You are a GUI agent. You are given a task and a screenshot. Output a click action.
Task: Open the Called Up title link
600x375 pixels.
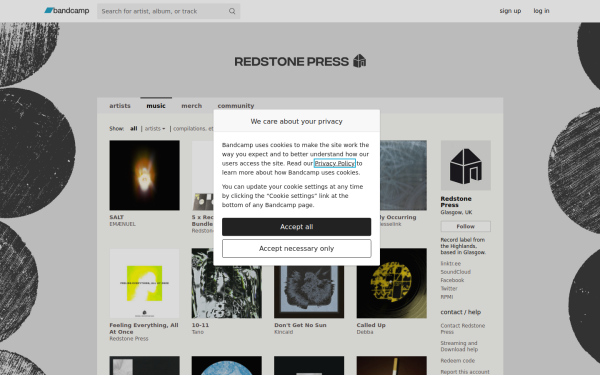point(371,325)
